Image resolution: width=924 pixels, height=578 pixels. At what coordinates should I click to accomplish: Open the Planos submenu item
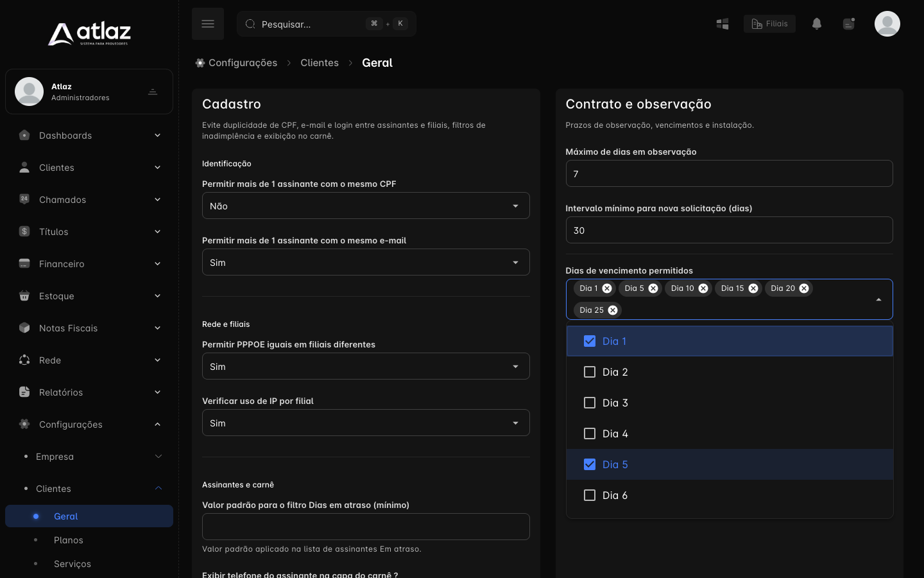pos(89,540)
